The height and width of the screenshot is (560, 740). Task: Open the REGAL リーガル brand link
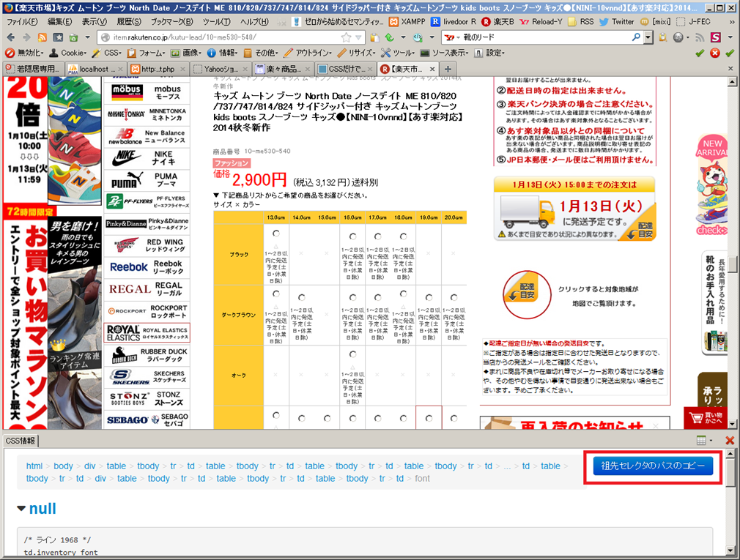pos(147,289)
